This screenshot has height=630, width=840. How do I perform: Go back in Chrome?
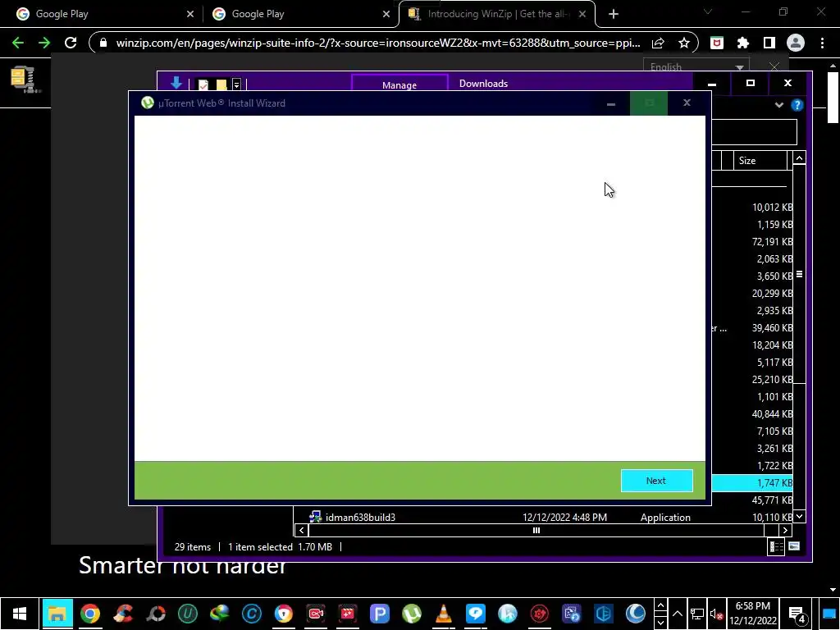[x=18, y=43]
